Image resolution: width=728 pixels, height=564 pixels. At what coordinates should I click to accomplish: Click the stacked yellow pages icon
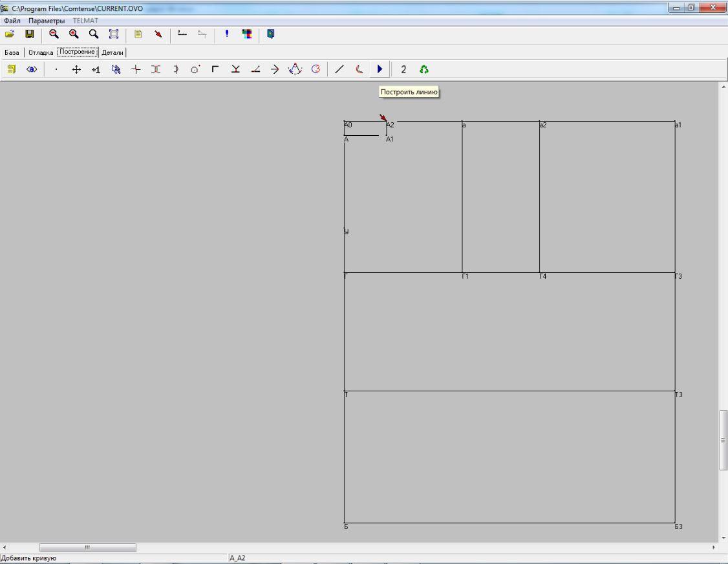click(x=12, y=69)
